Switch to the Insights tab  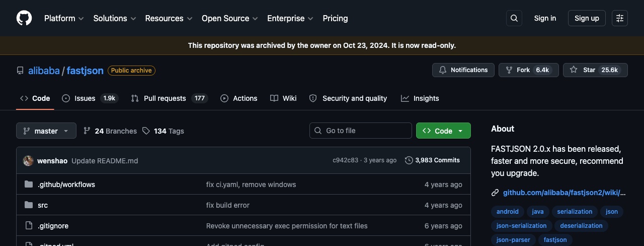click(x=420, y=98)
